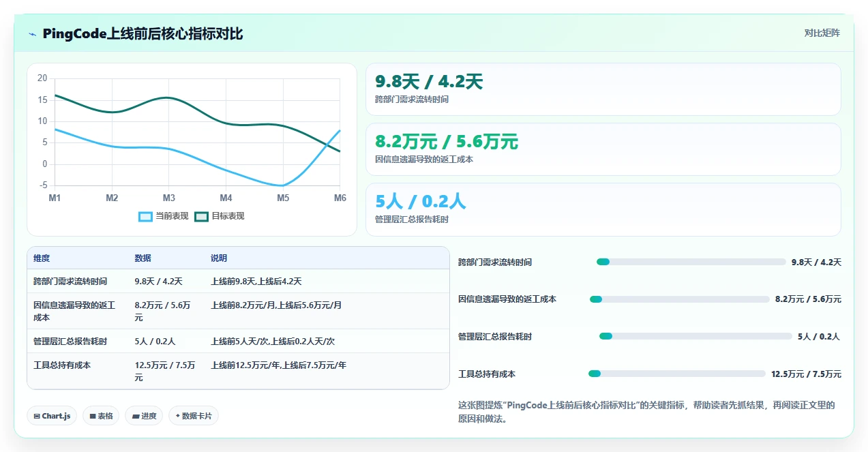Select the 5人 / 0.2人 metric card value
This screenshot has height=452, width=868.
(421, 202)
